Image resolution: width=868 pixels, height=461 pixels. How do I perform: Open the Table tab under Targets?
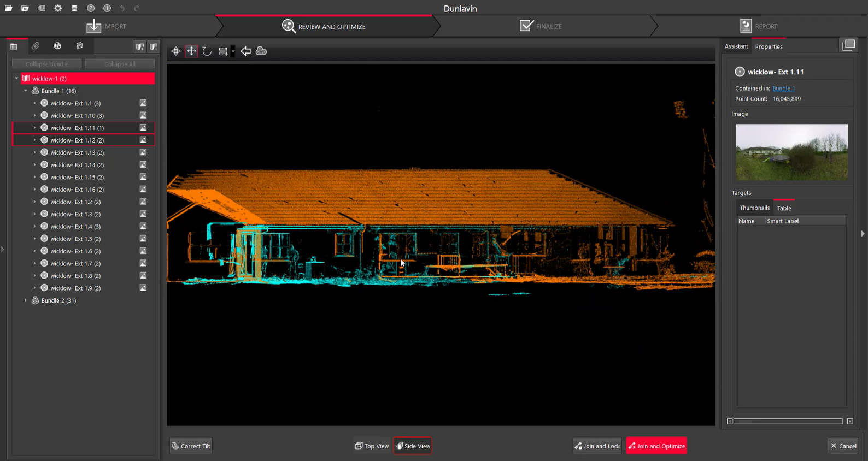click(784, 208)
